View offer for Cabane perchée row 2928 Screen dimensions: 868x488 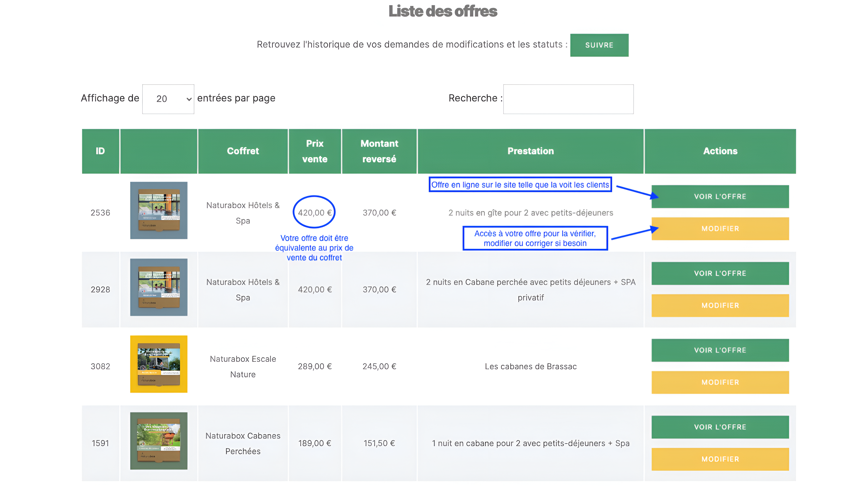(720, 273)
